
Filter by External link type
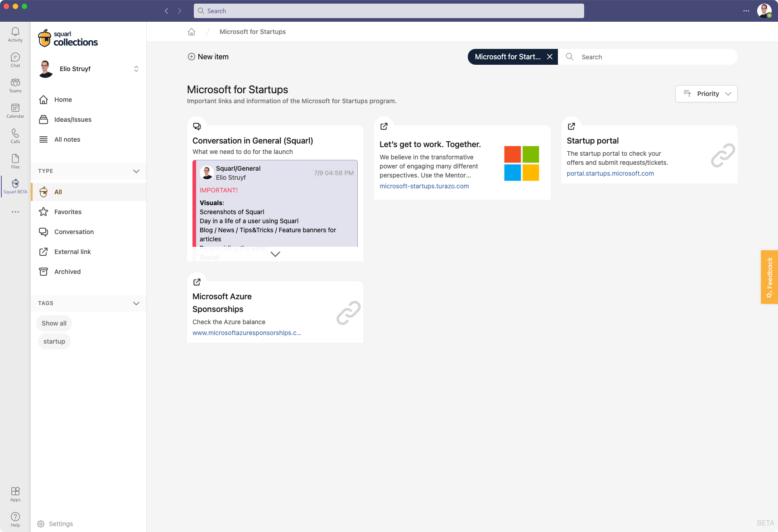click(89, 252)
